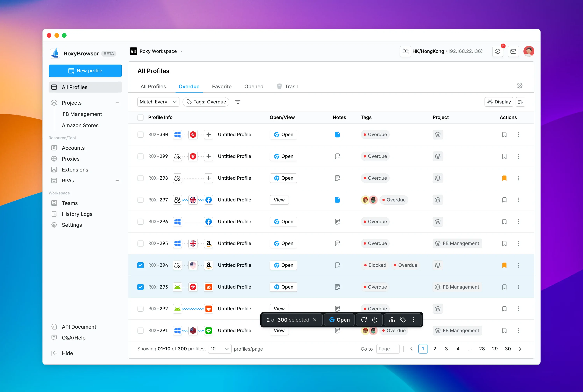583x392 pixels.
Task: Open the filter lines icon beside Tags: Overdue
Action: (238, 102)
